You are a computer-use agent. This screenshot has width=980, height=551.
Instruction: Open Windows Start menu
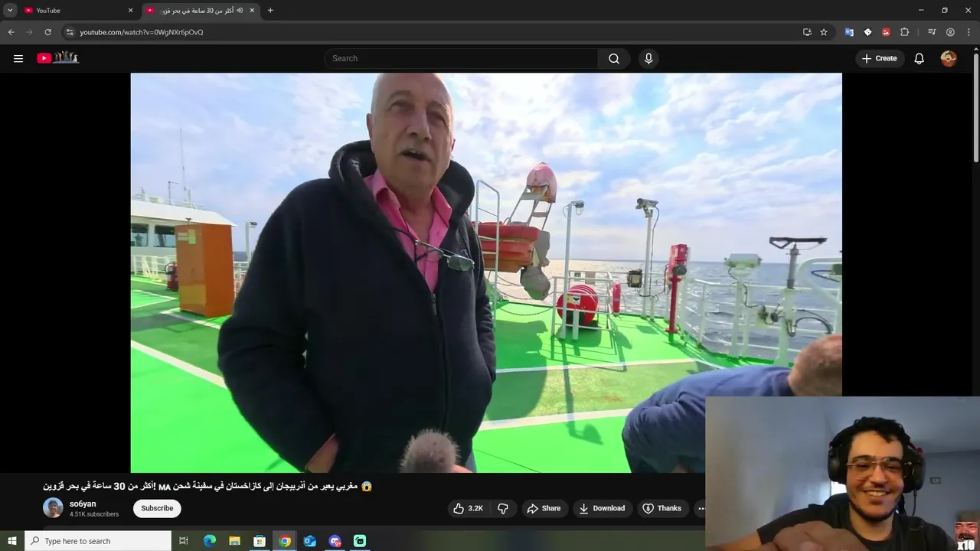[x=12, y=541]
